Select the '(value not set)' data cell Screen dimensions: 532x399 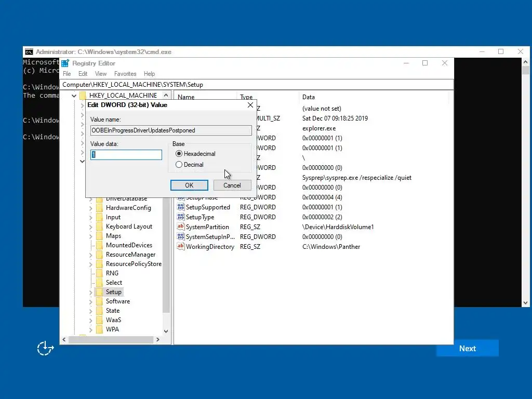(x=322, y=109)
